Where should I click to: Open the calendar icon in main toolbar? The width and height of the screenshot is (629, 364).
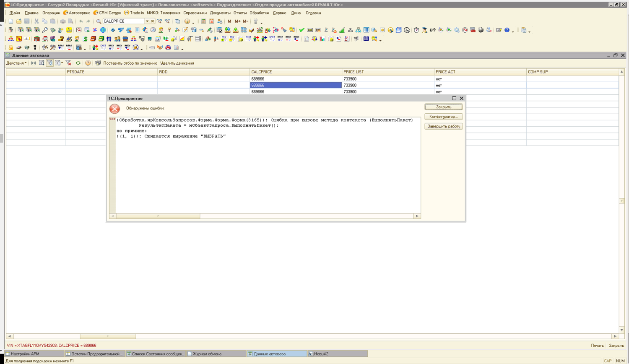212,21
